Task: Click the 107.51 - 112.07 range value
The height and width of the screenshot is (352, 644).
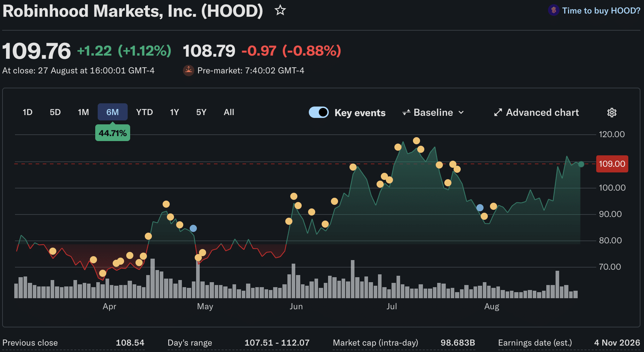Action: click(277, 343)
